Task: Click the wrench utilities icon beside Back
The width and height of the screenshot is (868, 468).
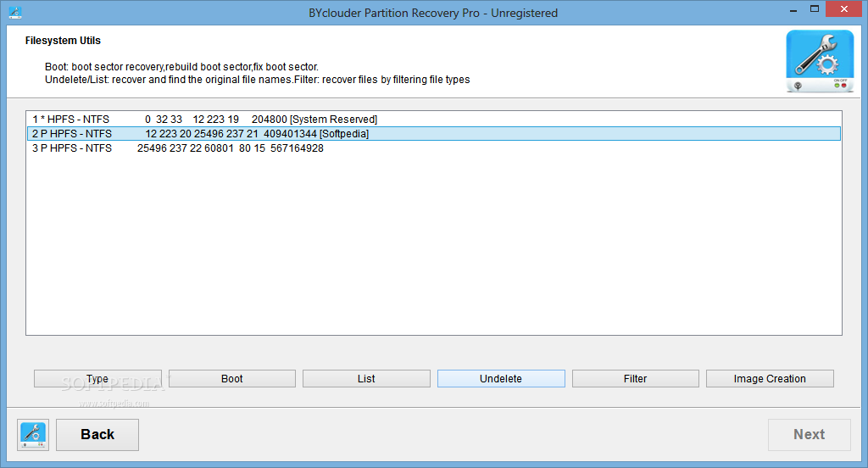Action: click(33, 434)
